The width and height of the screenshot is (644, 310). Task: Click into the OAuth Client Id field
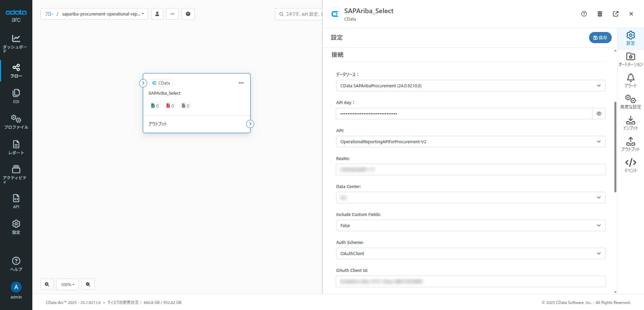point(471,281)
